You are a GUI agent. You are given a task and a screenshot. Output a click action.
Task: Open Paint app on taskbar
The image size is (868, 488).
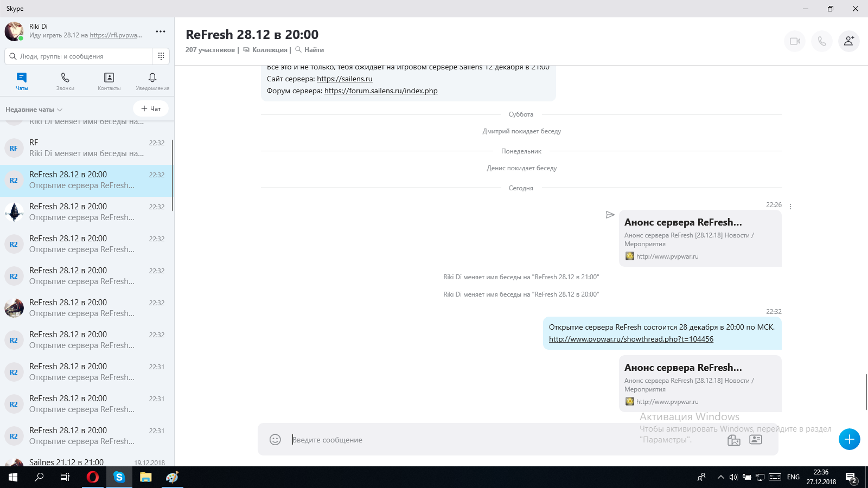[x=172, y=477]
